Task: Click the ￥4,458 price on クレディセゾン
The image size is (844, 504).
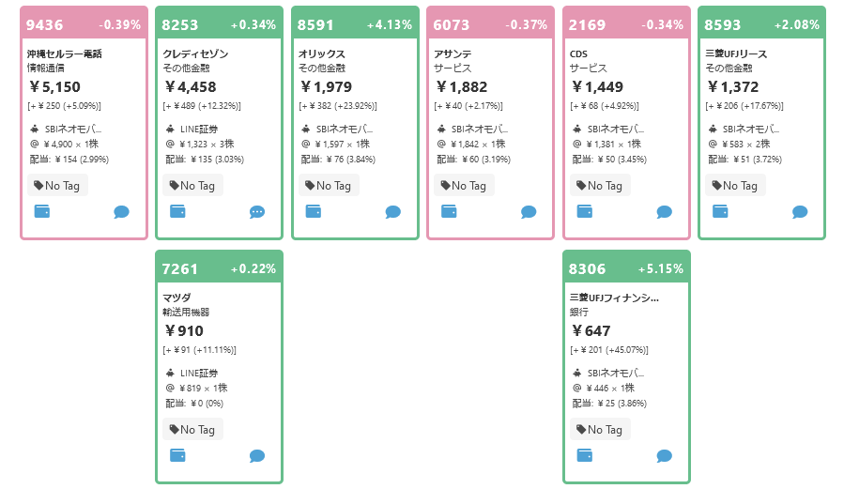Action: point(191,86)
